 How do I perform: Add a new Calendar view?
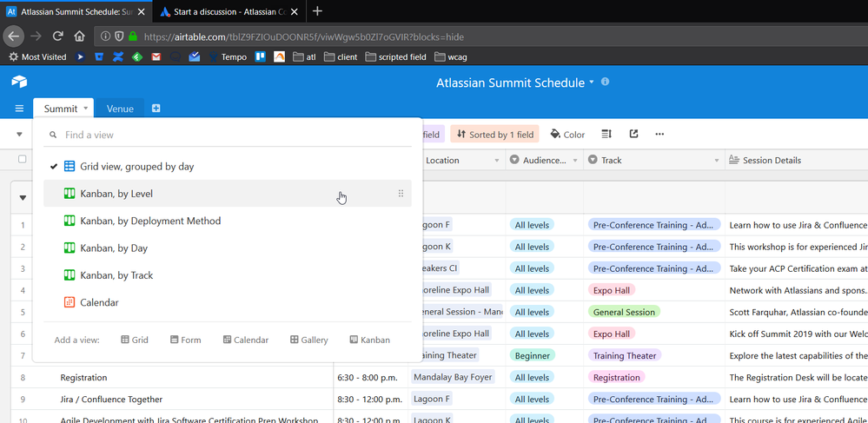point(246,340)
